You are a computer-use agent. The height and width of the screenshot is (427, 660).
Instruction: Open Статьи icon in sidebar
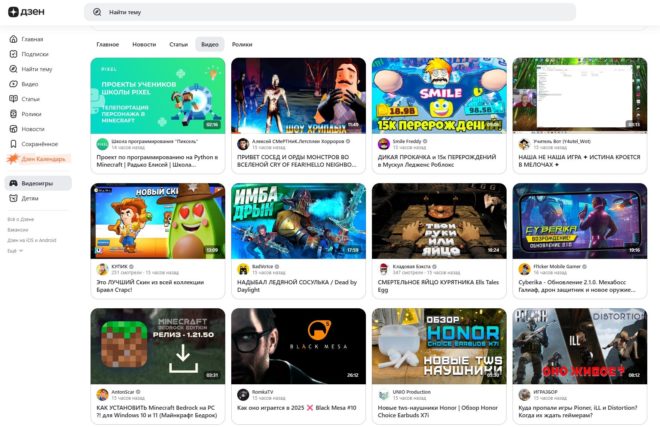[x=13, y=99]
